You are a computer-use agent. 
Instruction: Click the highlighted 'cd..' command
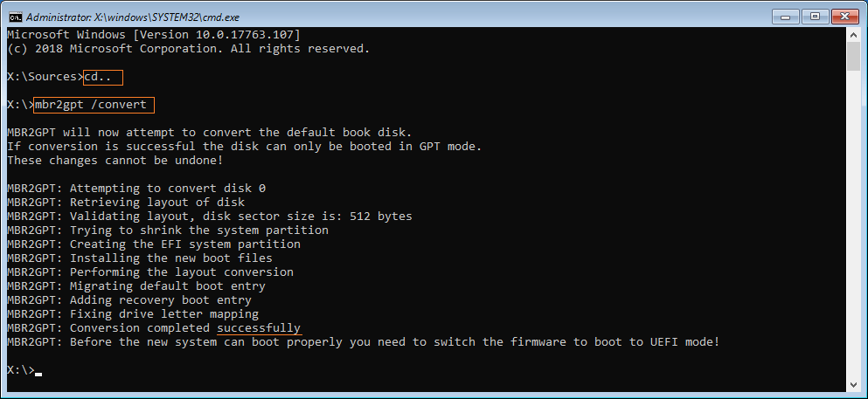coord(103,78)
